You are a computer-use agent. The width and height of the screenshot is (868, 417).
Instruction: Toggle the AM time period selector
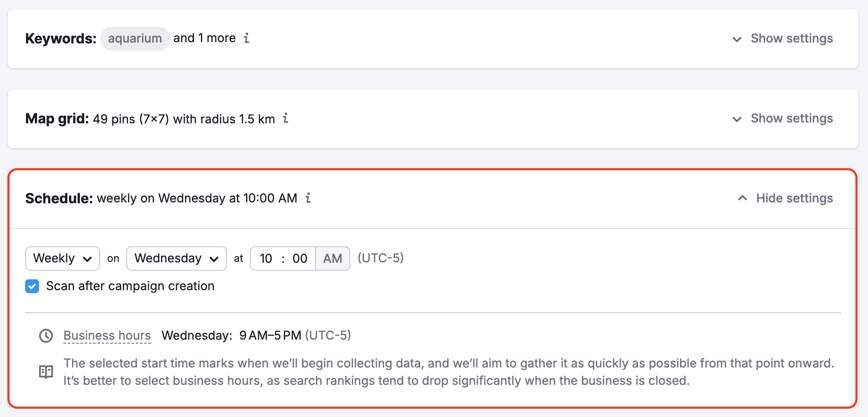pos(332,258)
